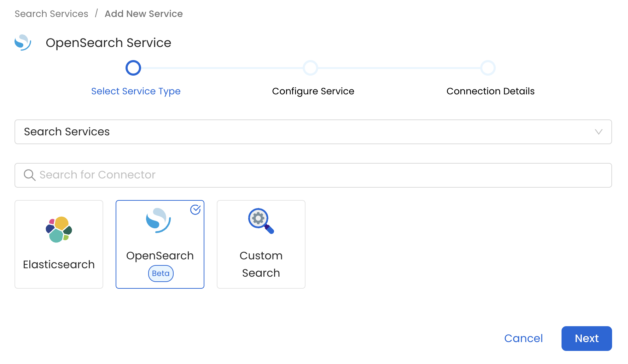Click Add New Service in the breadcrumb
The image size is (628, 364).
point(144,13)
